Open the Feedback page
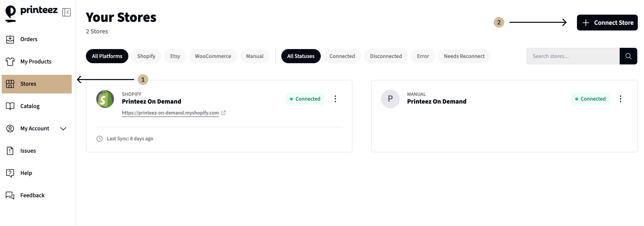Image resolution: width=644 pixels, height=226 pixels. click(37, 195)
